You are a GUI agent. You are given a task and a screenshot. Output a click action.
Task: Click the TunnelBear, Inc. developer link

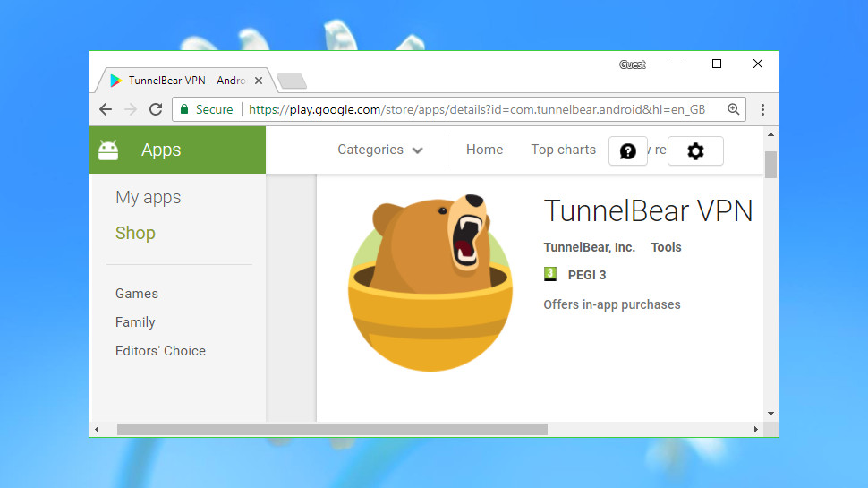click(x=589, y=248)
